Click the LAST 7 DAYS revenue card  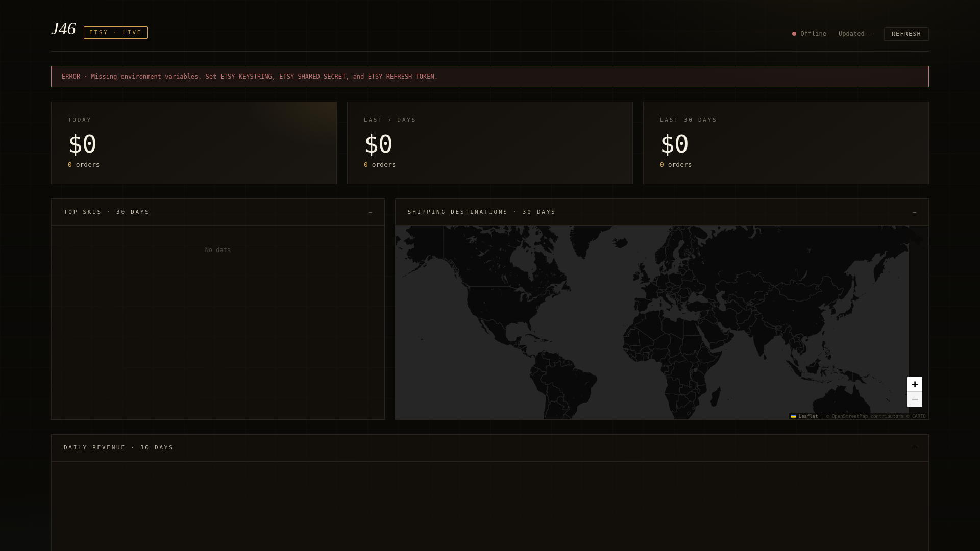pos(490,143)
